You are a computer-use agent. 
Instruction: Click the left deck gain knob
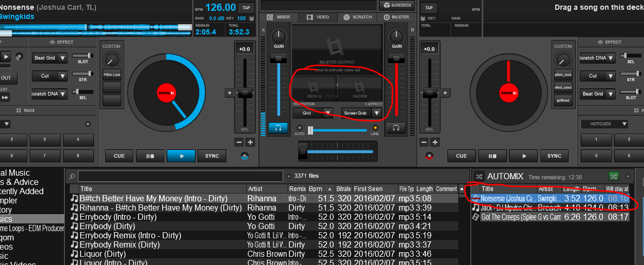(279, 36)
